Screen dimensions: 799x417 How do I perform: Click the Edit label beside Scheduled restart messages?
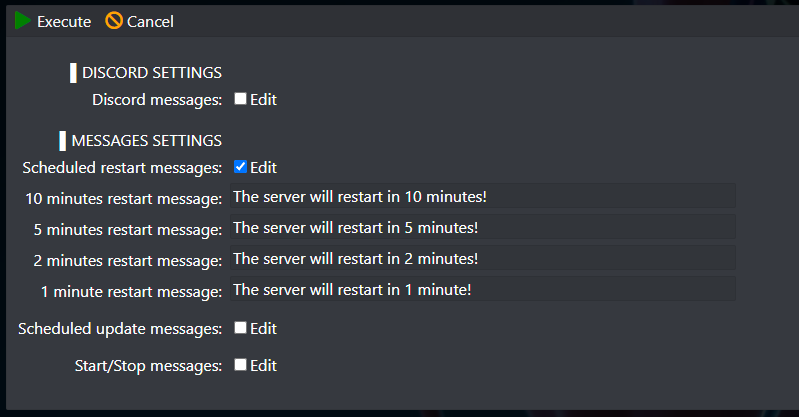(x=263, y=167)
